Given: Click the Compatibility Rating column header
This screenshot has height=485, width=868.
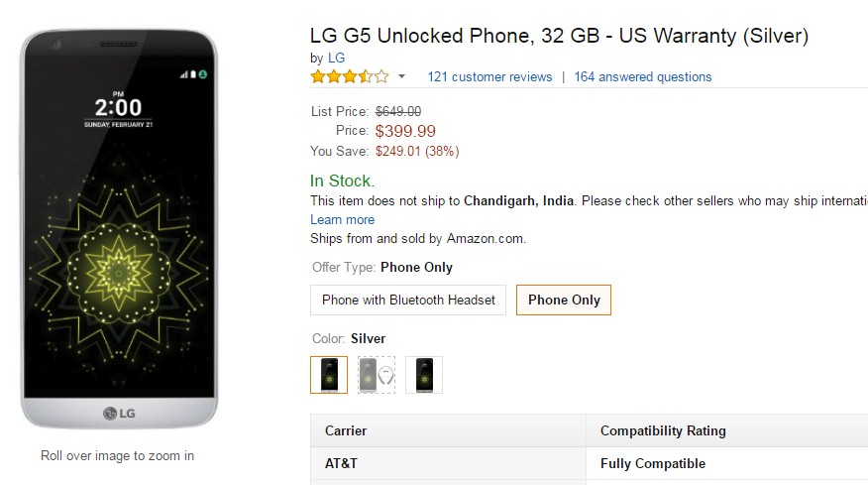Looking at the screenshot, I should click(663, 430).
